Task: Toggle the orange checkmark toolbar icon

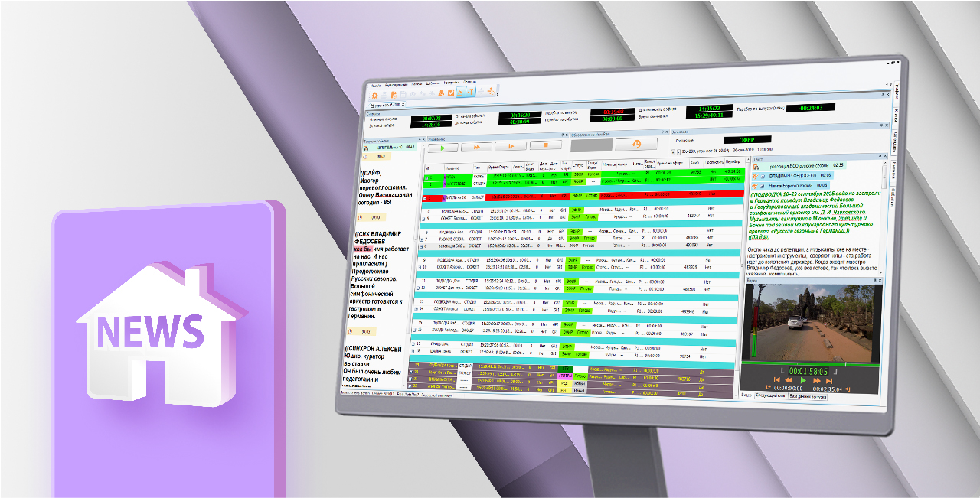Action: pos(452,93)
